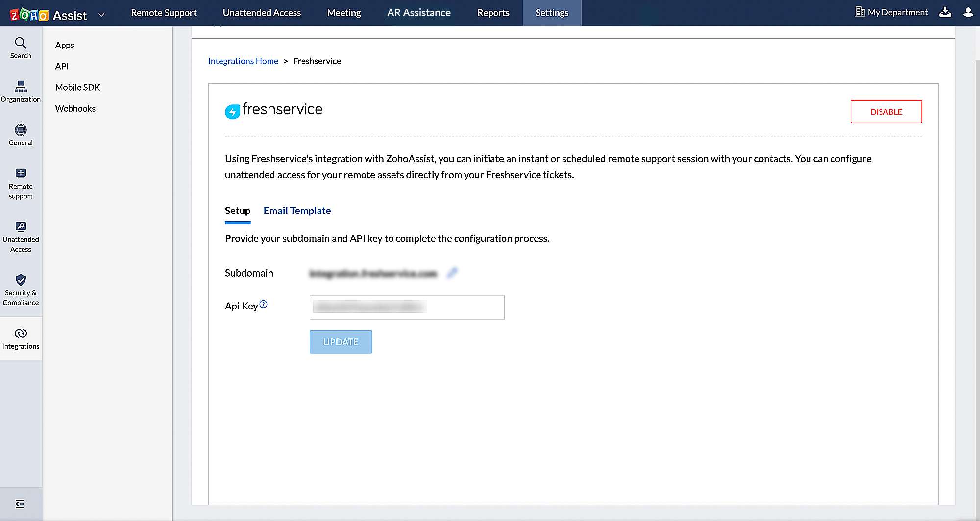The image size is (980, 521).
Task: Go to Integrations Home link
Action: (243, 61)
